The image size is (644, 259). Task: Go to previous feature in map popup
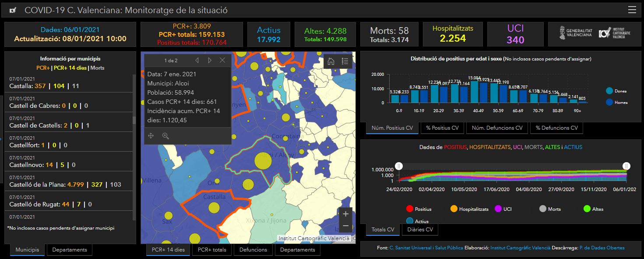point(197,60)
